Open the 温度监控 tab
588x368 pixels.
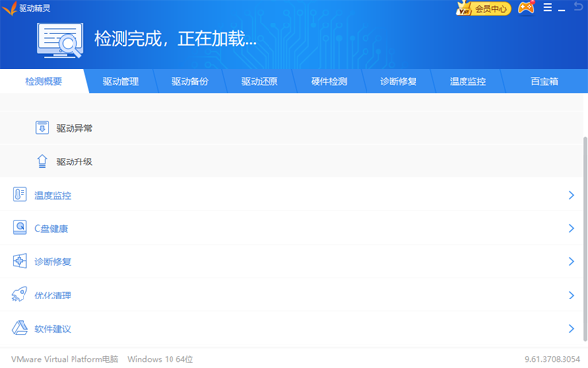[x=467, y=81]
